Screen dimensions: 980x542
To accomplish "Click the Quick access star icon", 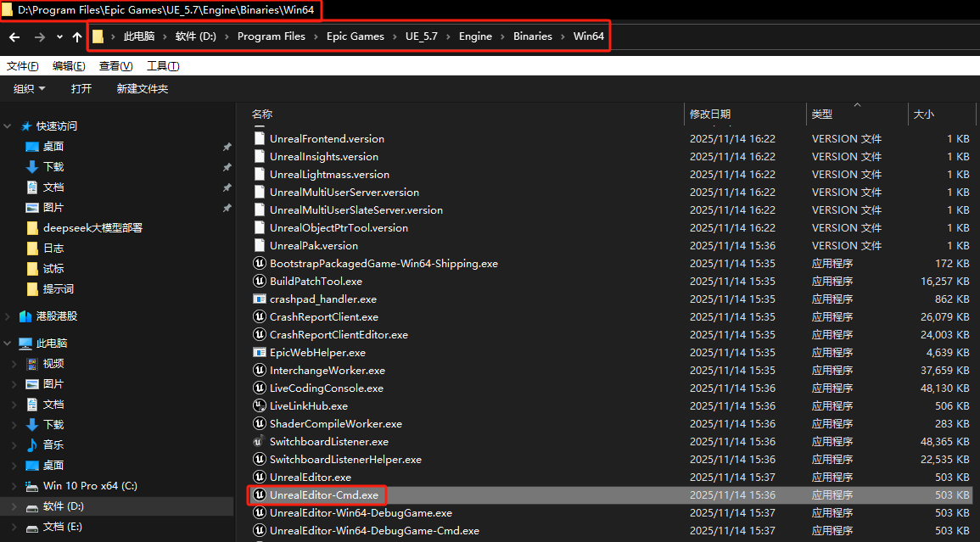I will pyautogui.click(x=26, y=126).
